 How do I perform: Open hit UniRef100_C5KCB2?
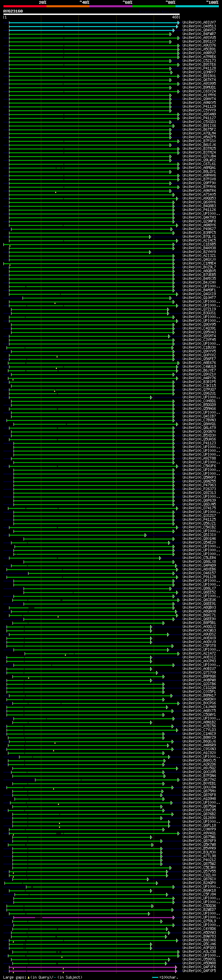tap(199, 527)
